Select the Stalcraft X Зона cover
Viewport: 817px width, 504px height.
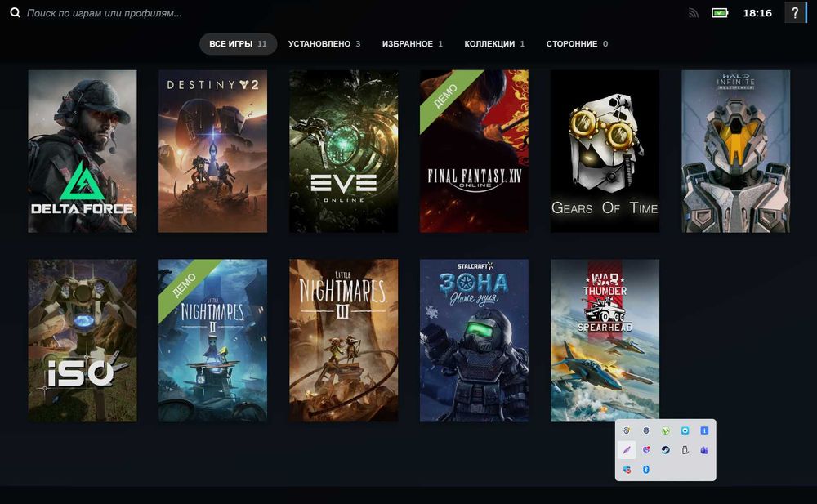point(474,341)
